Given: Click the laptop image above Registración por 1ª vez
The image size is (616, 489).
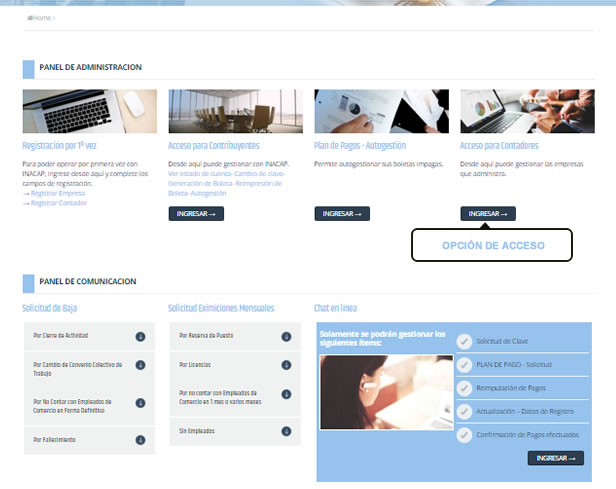Looking at the screenshot, I should (x=89, y=111).
